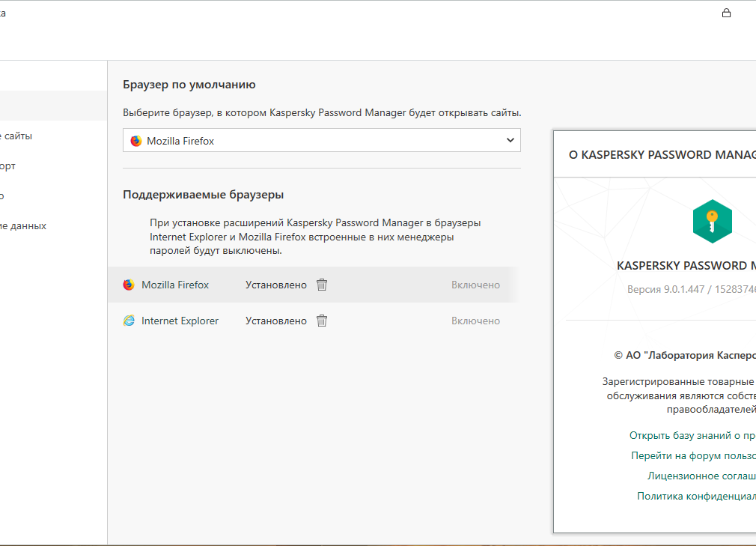Click the Internet Explorer icon in browsers list
This screenshot has width=756, height=546.
coord(129,321)
